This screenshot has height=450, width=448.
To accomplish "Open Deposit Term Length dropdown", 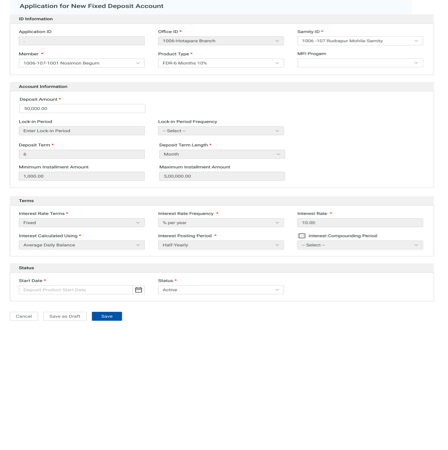I will click(222, 154).
